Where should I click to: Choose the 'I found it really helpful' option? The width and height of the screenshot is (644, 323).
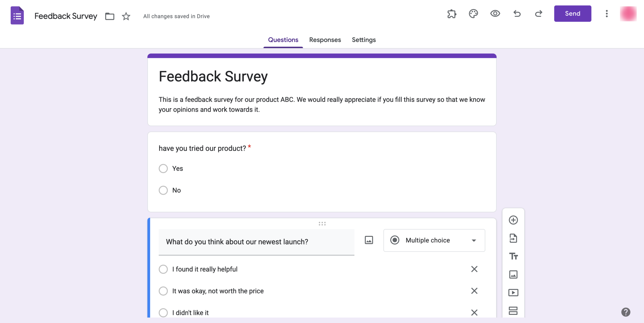pos(163,269)
